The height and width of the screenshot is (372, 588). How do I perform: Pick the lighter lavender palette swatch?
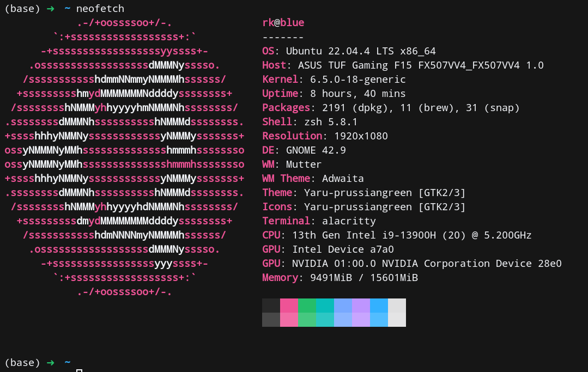pyautogui.click(x=361, y=320)
